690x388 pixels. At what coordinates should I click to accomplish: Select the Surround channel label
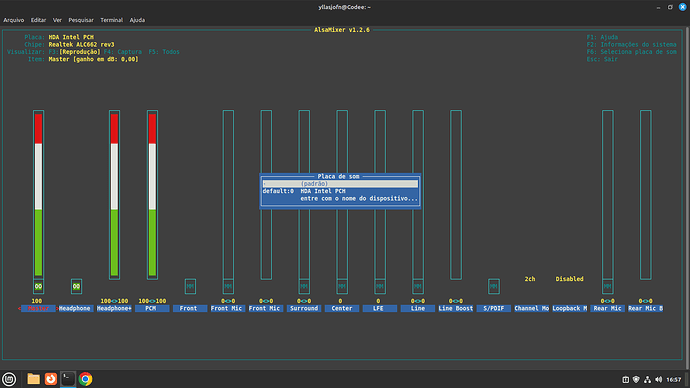(x=304, y=308)
